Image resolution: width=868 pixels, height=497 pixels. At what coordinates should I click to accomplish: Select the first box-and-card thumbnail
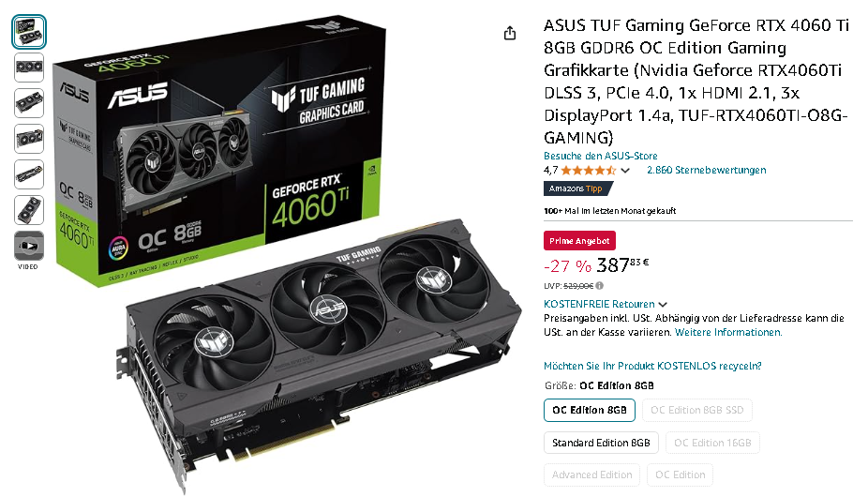coord(29,32)
